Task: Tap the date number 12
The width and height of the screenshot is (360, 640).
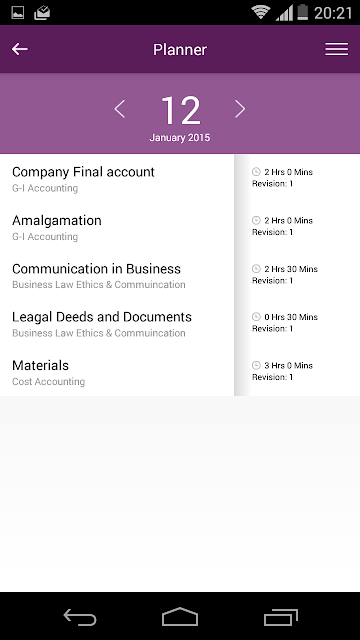Action: tap(180, 110)
